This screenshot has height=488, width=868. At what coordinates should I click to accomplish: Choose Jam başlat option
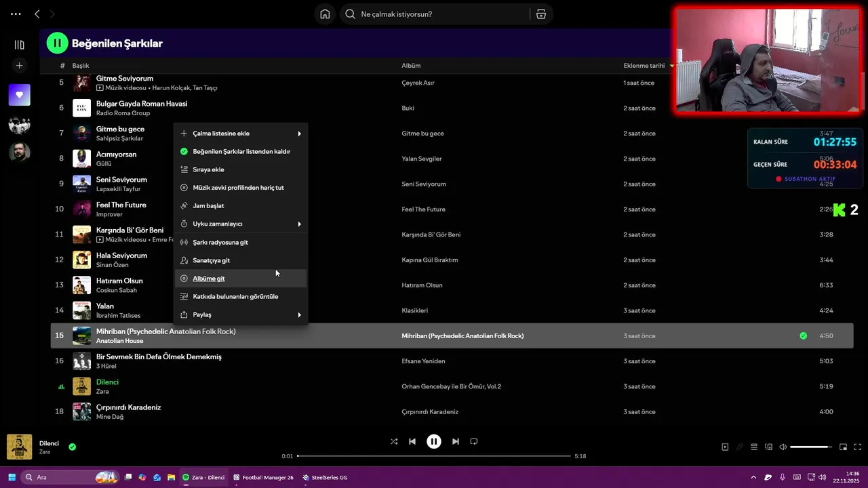click(241, 205)
